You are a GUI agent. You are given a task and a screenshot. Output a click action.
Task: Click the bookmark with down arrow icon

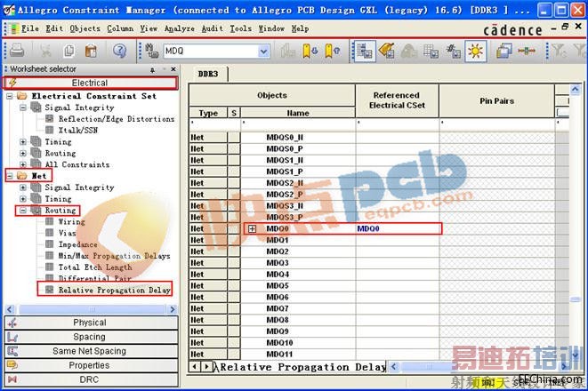click(x=310, y=51)
